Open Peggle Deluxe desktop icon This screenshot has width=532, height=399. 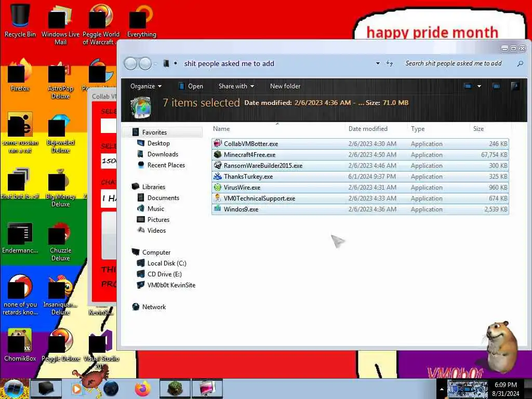click(60, 345)
